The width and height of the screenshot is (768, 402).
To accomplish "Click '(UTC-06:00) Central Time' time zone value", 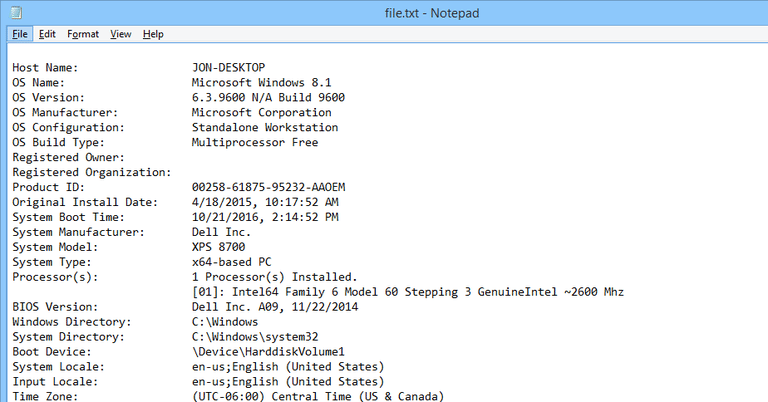I will click(318, 396).
